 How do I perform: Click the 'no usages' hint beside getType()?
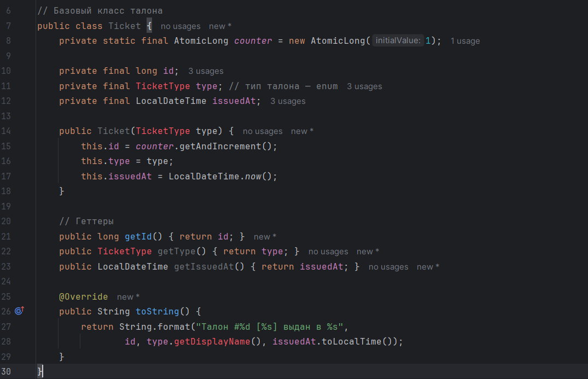point(328,252)
